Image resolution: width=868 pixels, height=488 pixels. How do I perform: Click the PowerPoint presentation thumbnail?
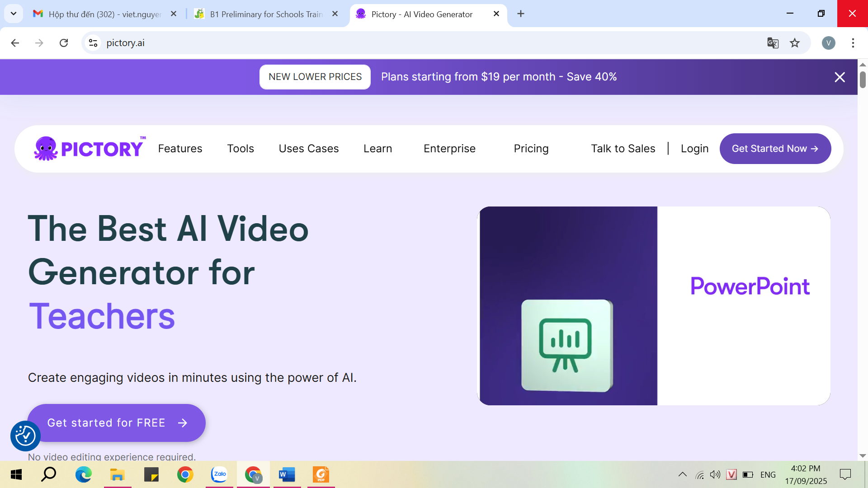(654, 306)
